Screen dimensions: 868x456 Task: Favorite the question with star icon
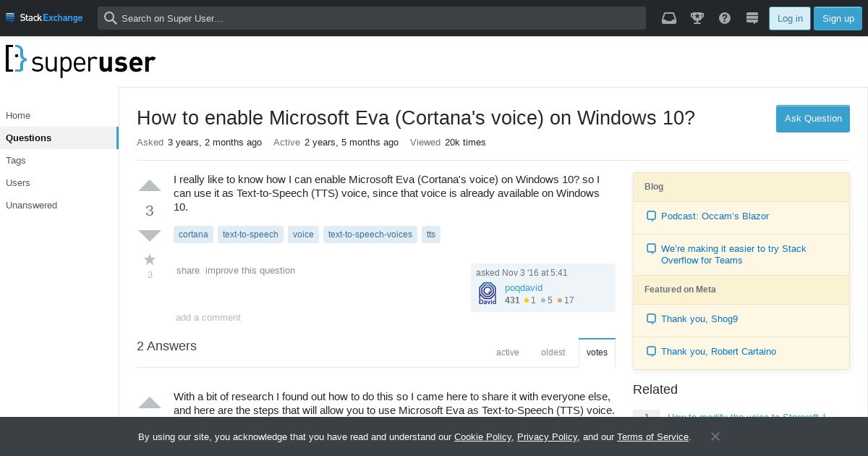pyautogui.click(x=150, y=259)
